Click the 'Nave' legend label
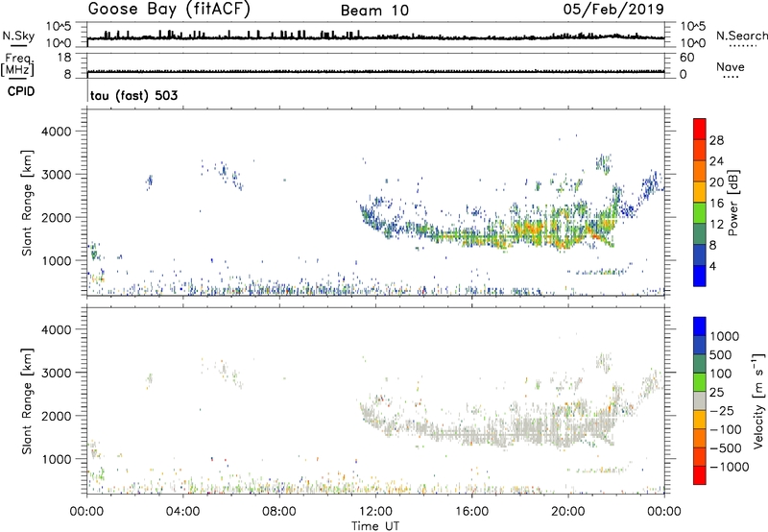The width and height of the screenshot is (768, 532). 731,67
